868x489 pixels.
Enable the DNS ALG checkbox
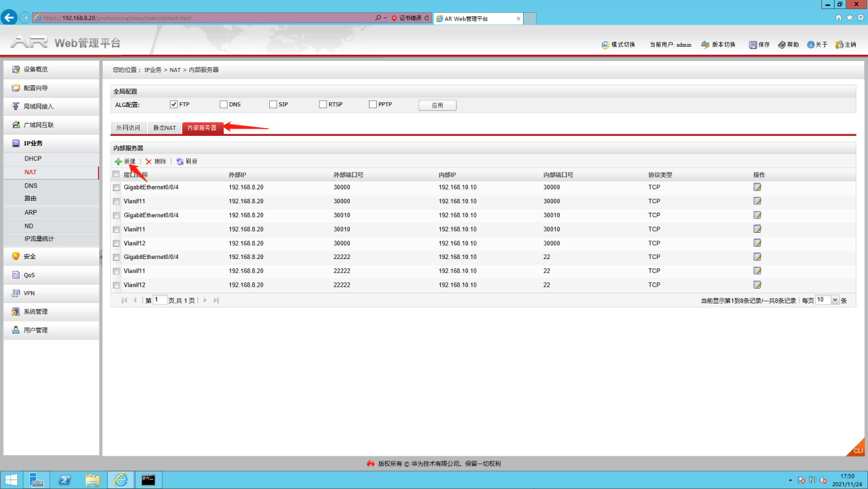pos(224,104)
